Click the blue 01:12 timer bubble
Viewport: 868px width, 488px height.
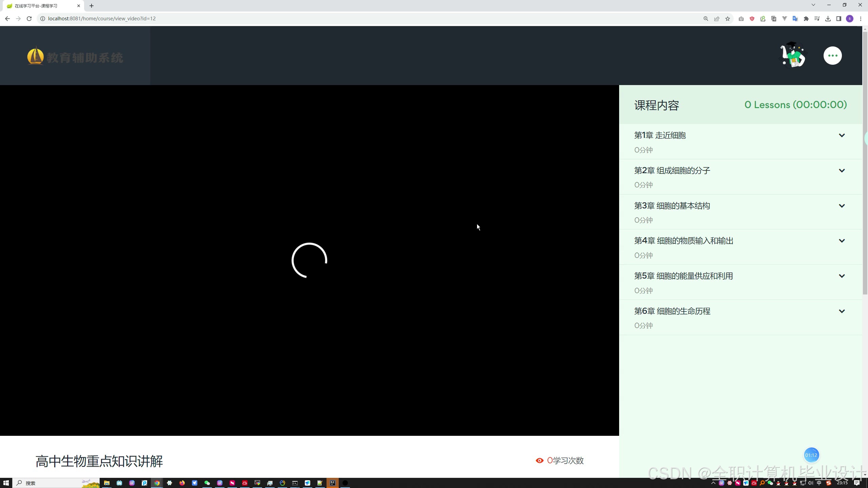[x=811, y=455]
